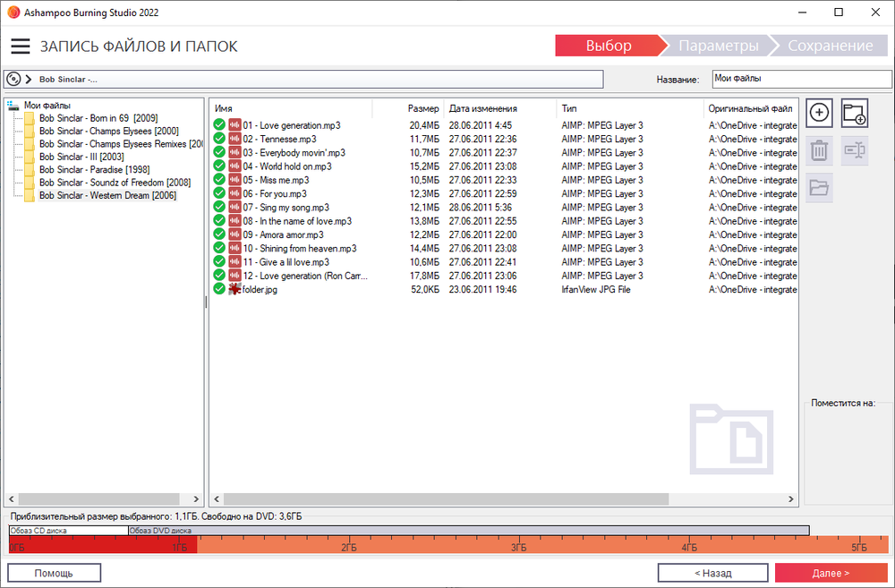Viewport: 895px width, 588px height.
Task: Click file list scrollbar right arrow
Action: click(790, 499)
